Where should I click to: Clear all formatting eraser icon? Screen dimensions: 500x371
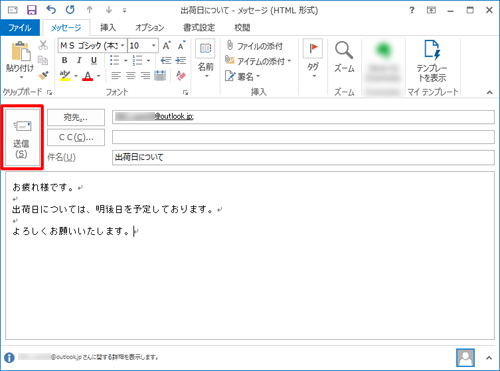click(181, 76)
